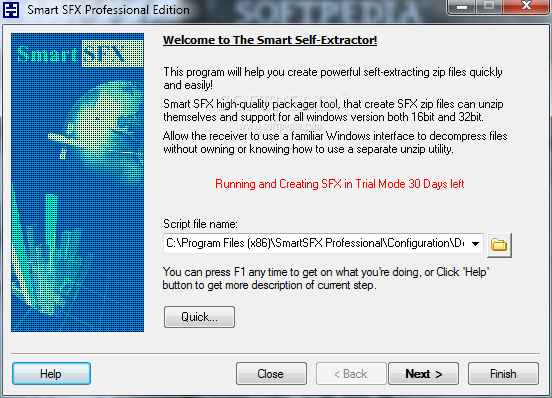Image resolution: width=552 pixels, height=398 pixels.
Task: Click the window's maximize button
Action: (x=489, y=6)
